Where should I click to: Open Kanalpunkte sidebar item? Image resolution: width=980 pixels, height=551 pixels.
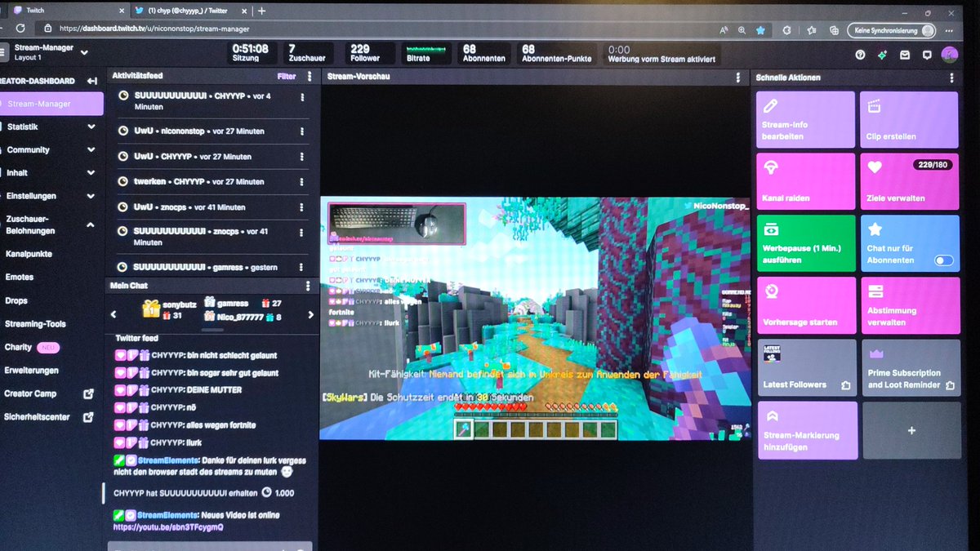pos(29,254)
